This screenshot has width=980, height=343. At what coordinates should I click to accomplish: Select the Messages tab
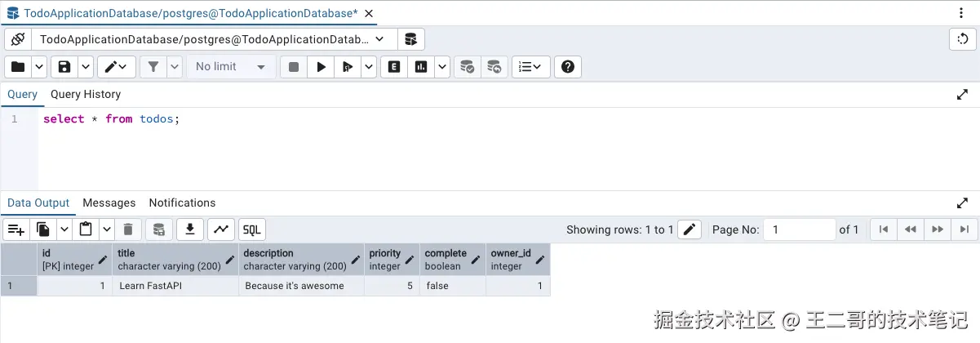pos(109,203)
